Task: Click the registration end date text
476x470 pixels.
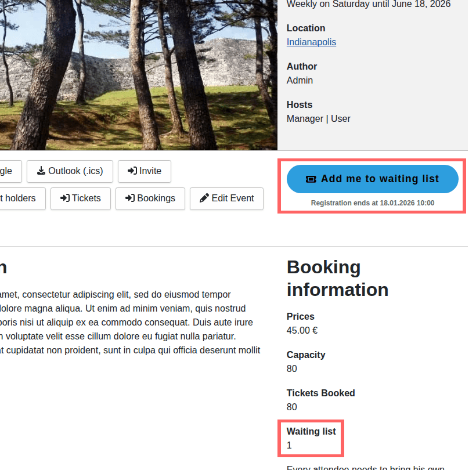Action: (x=372, y=203)
